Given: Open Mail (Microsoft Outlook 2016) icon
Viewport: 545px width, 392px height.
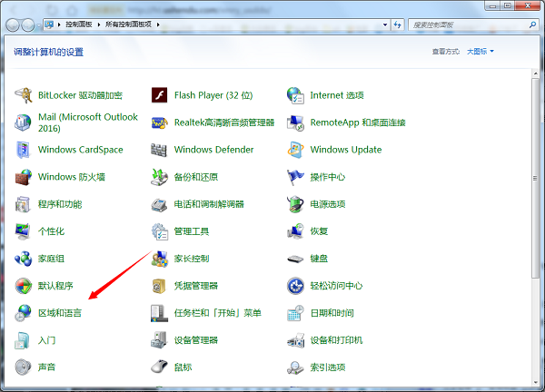Looking at the screenshot, I should (24, 122).
